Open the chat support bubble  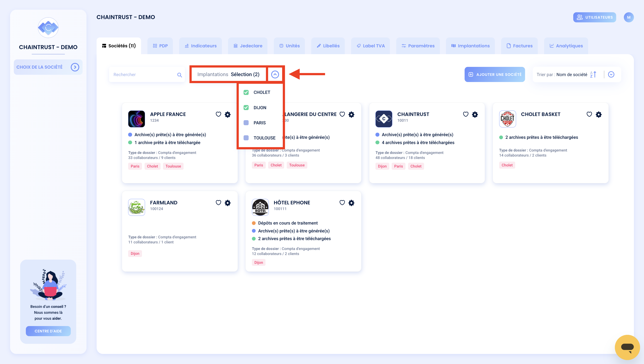click(627, 347)
